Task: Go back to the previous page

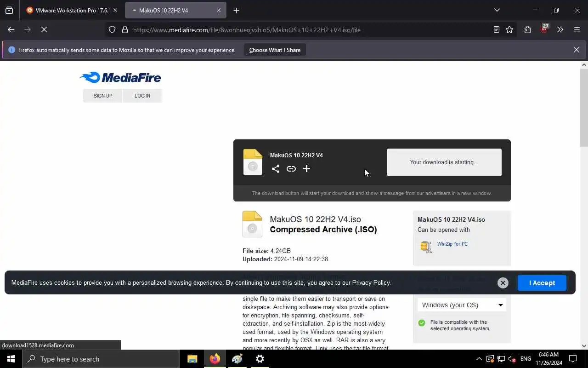Action: [11, 30]
